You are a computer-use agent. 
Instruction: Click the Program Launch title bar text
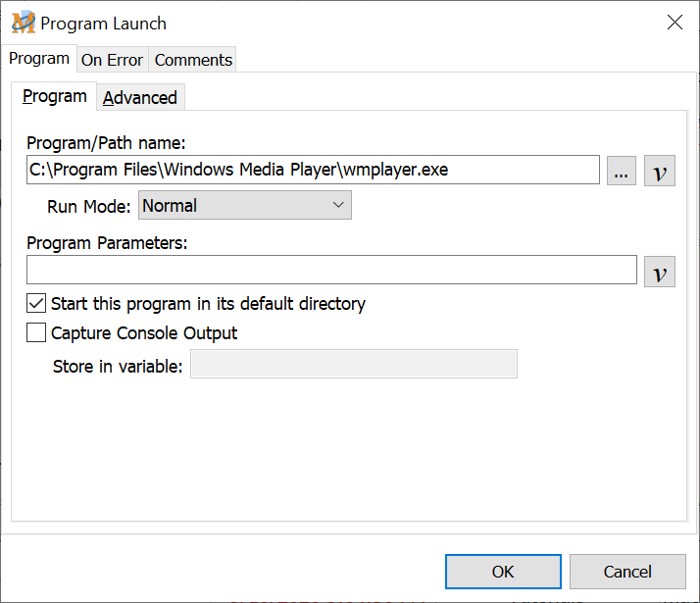tap(104, 24)
